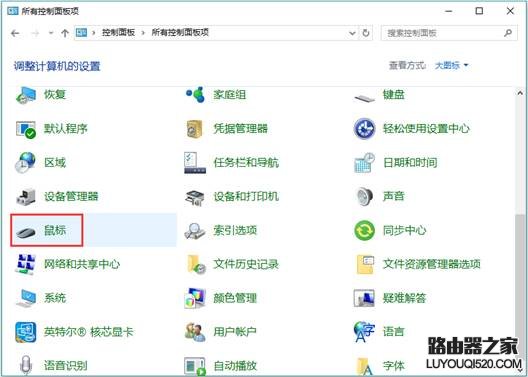Select 所有控制面板项 in the breadcrumb
The image size is (528, 377).
click(180, 33)
